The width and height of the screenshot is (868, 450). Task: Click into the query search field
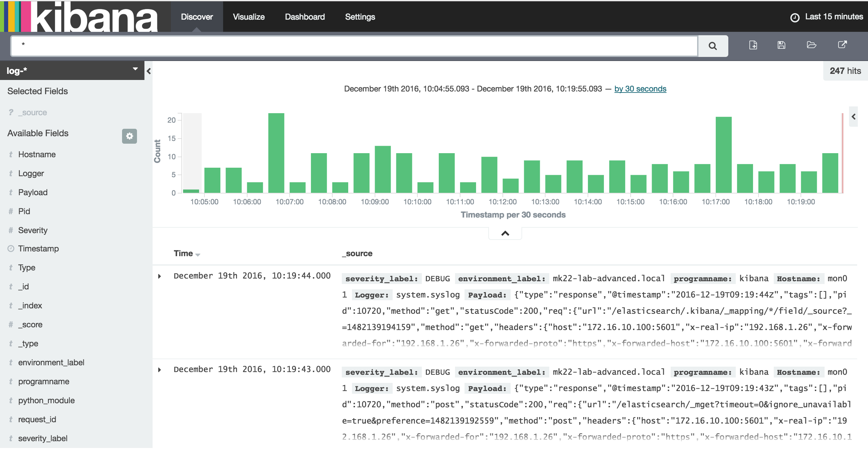tap(354, 46)
